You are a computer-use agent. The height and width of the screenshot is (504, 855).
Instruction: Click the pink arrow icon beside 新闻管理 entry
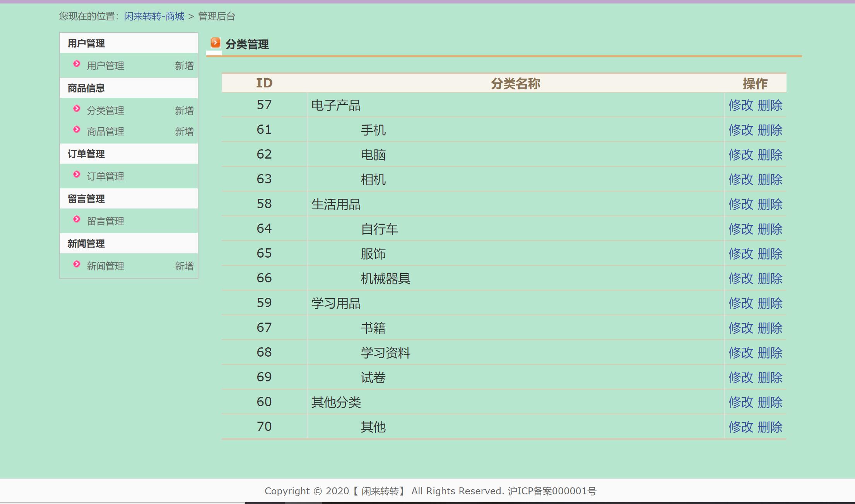[77, 265]
